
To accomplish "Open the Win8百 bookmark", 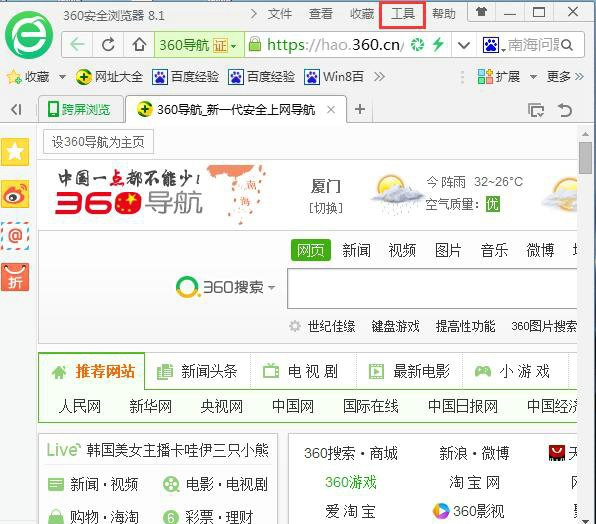I will click(x=334, y=77).
